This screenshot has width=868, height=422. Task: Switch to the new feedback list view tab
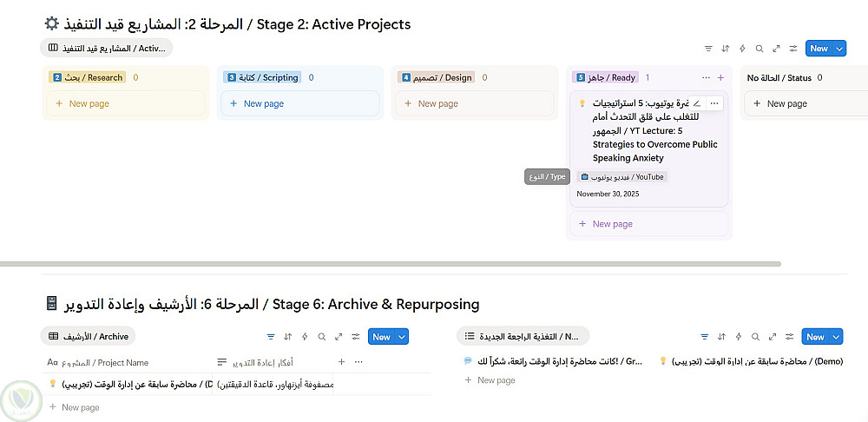point(523,337)
